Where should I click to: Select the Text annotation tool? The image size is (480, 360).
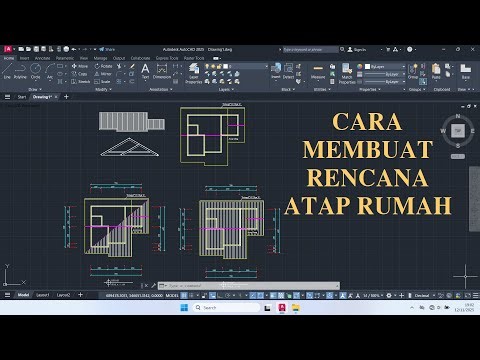pyautogui.click(x=145, y=71)
